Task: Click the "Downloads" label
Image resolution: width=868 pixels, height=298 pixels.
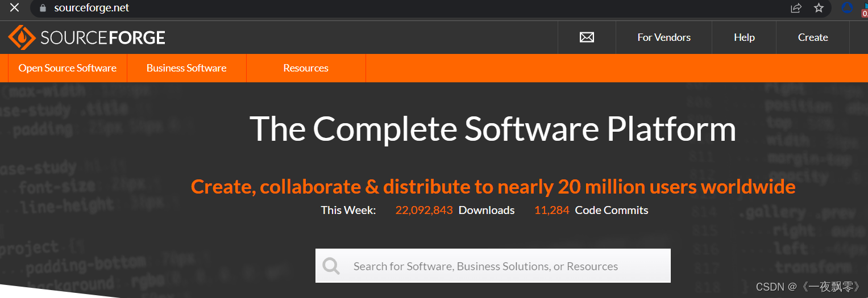Action: point(487,210)
